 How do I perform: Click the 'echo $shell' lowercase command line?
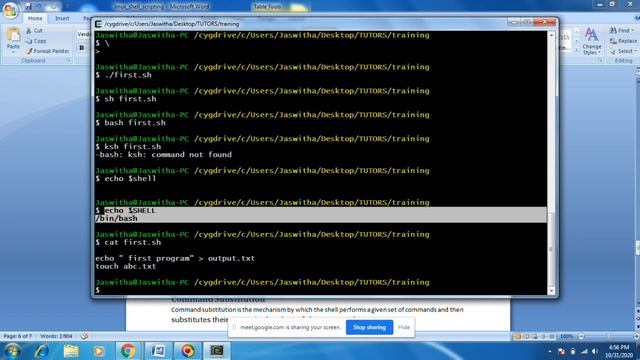(x=126, y=179)
